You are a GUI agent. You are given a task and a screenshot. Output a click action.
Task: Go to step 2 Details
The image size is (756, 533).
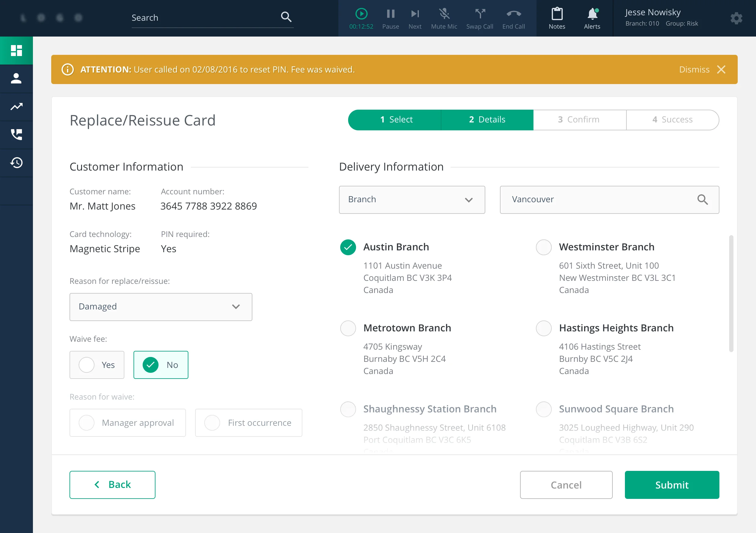point(487,120)
